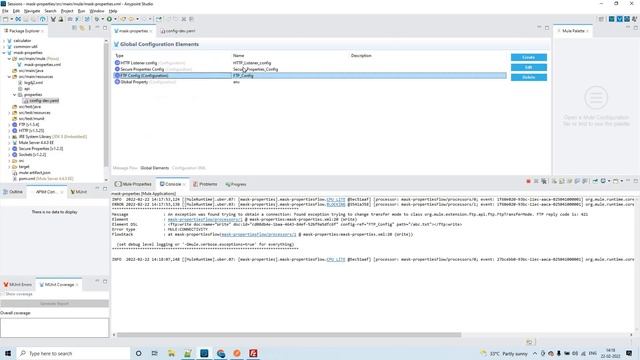Screen dimensions: 640x360
Task: Switch to the Mule Properties tab
Action: [x=133, y=184]
